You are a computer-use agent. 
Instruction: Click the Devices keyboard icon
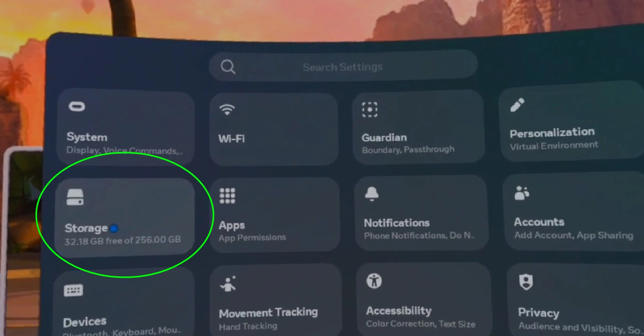pyautogui.click(x=73, y=290)
